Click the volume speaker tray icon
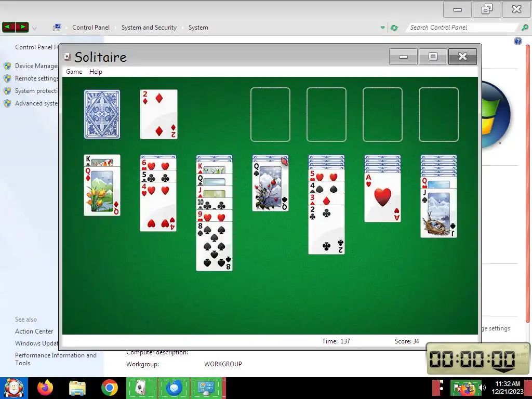Screen dimensions: 532x399 (x=482, y=388)
